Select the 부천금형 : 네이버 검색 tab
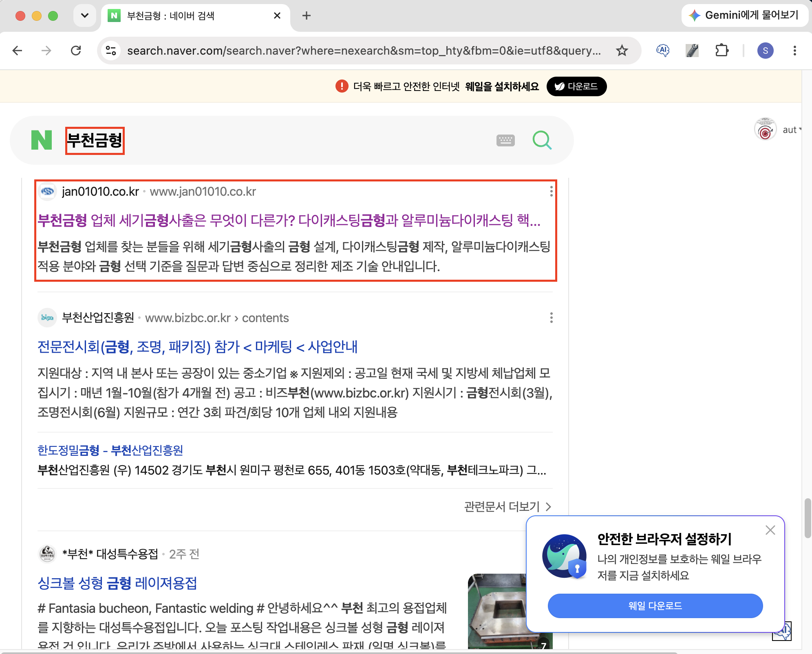 click(196, 15)
